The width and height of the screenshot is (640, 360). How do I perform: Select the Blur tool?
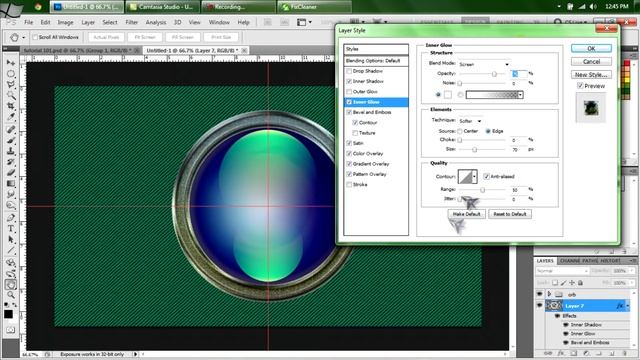tap(11, 194)
